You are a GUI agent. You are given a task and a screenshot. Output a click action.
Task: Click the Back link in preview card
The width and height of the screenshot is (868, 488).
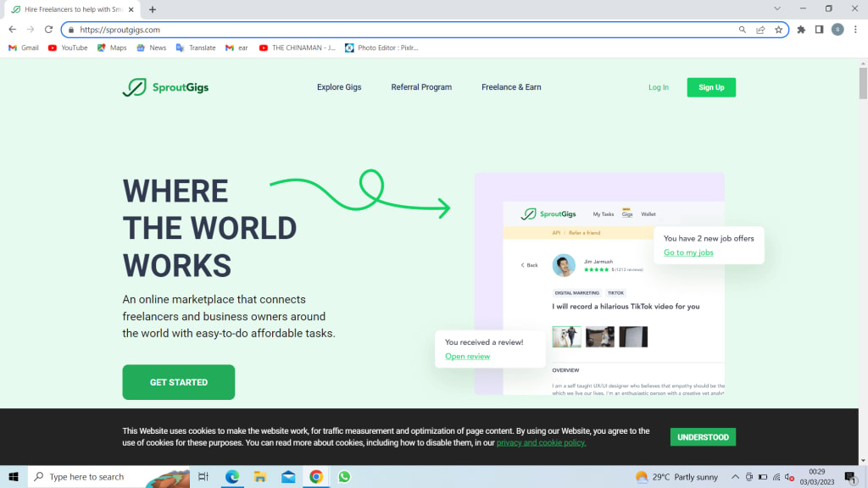coord(529,265)
